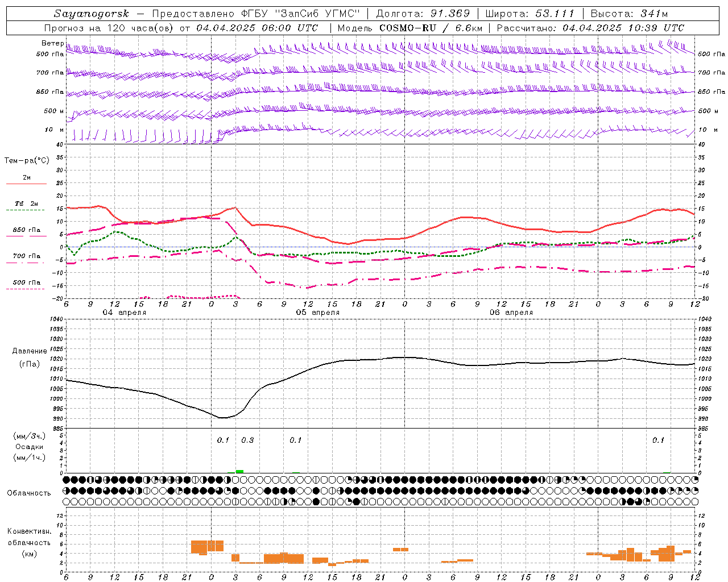Click the "Давление" pressure panel label
Viewport: 728px width, 582px height.
[x=30, y=351]
